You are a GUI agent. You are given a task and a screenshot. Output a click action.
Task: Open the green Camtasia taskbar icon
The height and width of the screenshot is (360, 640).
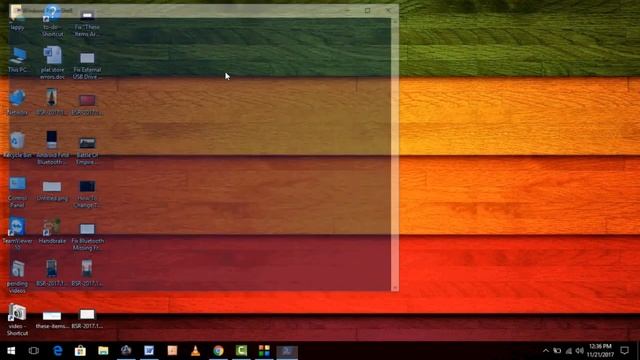click(x=241, y=351)
